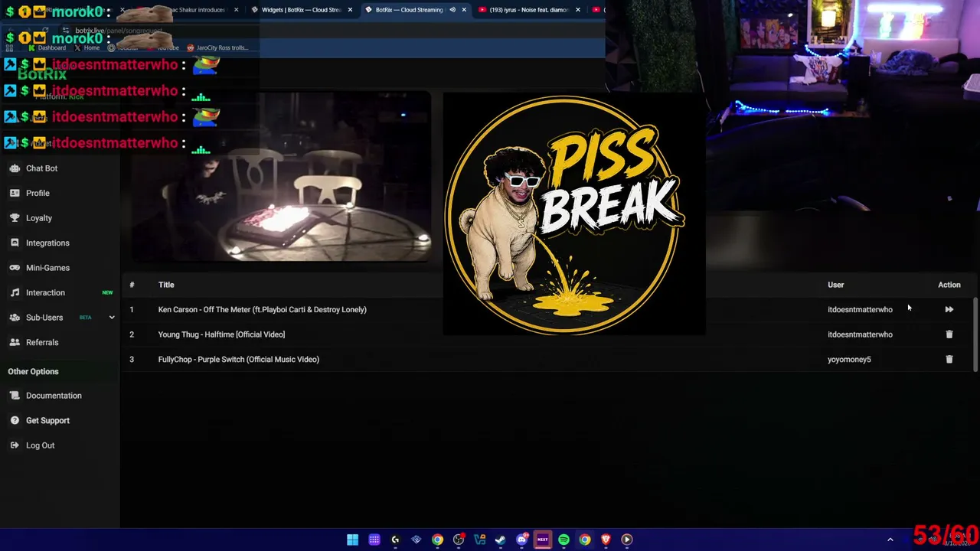Open the Dashboard bookmark
This screenshot has width=980, height=551.
(46, 47)
